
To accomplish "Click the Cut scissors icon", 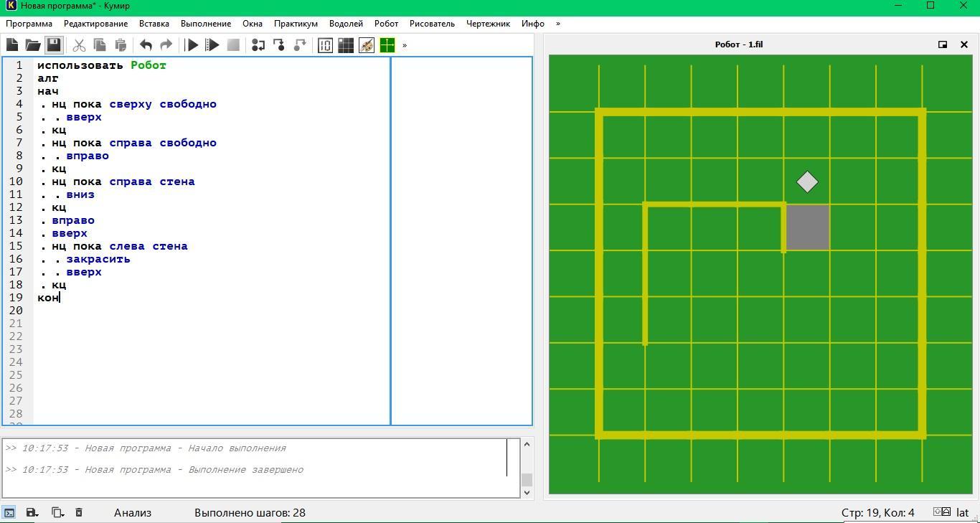I will pos(79,45).
